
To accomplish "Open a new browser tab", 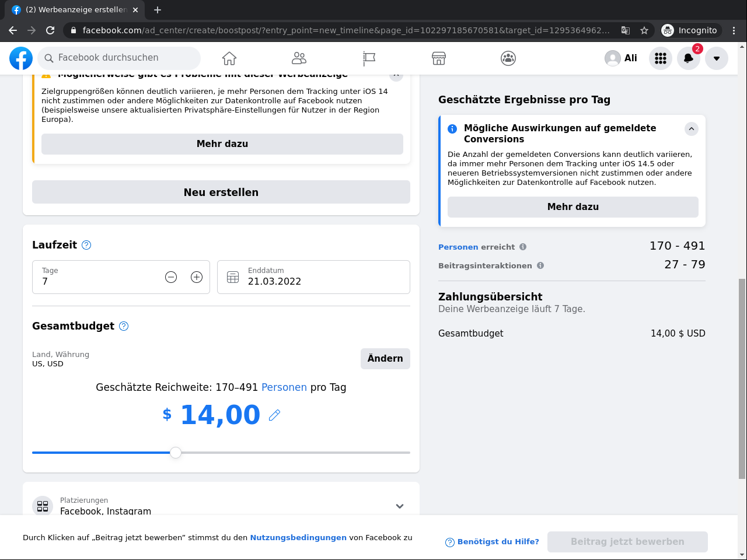I will click(x=158, y=10).
